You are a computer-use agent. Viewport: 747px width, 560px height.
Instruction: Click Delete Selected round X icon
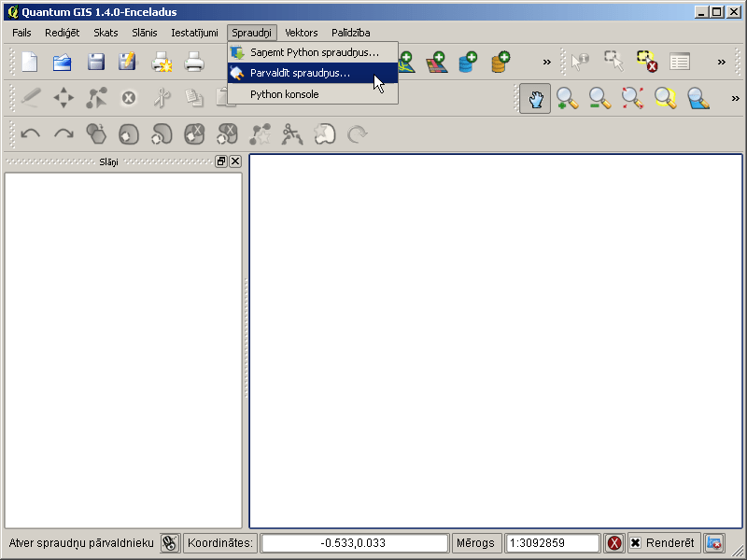(129, 98)
